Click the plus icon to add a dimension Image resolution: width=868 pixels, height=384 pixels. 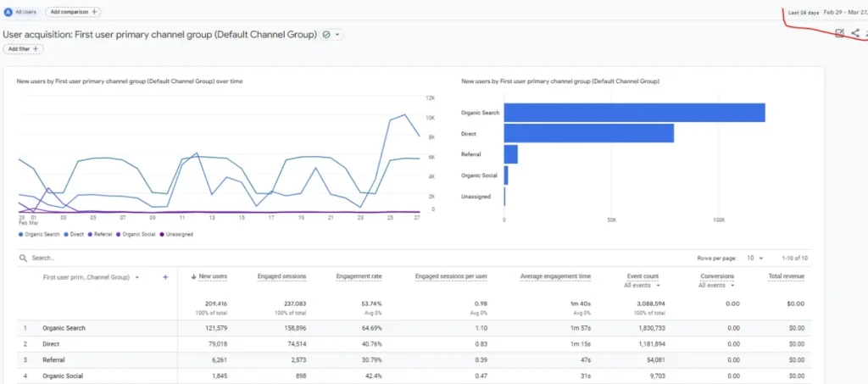click(x=165, y=276)
